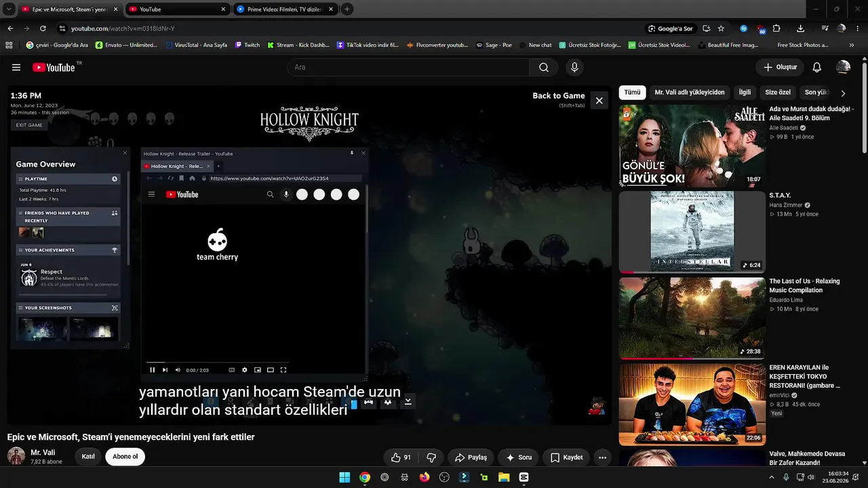
Task: Select the Tümü filter chip
Action: coord(632,92)
